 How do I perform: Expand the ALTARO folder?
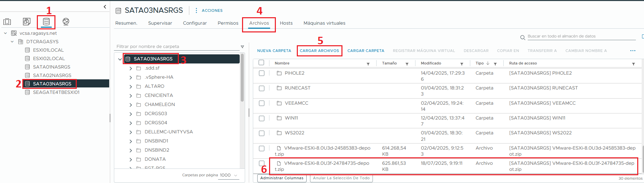(x=131, y=86)
